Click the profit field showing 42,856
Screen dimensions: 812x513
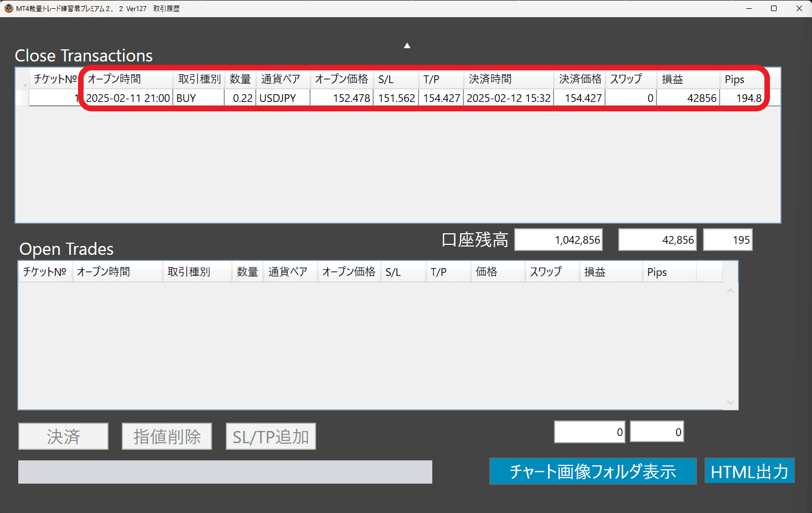[x=658, y=240]
